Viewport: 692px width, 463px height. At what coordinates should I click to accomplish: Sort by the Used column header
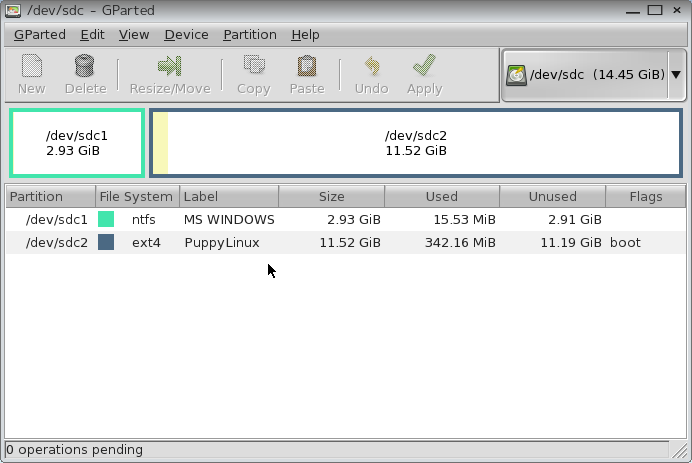pyautogui.click(x=442, y=196)
